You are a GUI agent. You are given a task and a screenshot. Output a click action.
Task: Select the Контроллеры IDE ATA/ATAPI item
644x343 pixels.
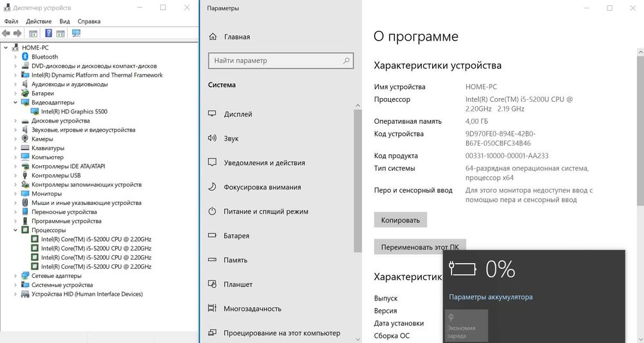click(68, 166)
